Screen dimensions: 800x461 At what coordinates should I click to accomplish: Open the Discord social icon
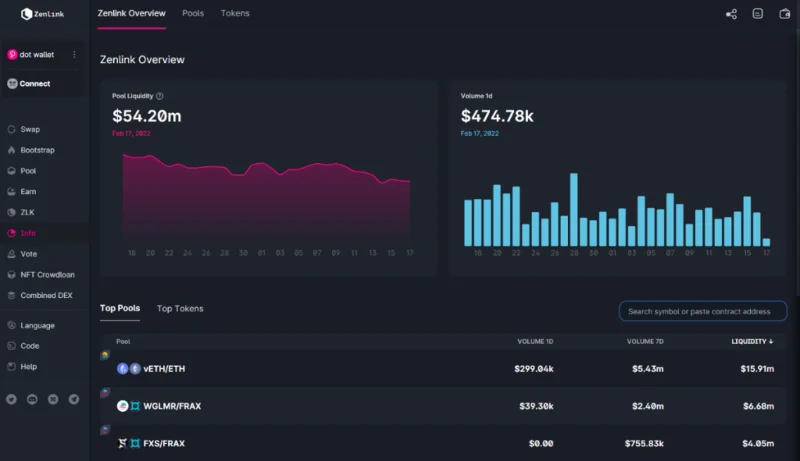pos(32,399)
